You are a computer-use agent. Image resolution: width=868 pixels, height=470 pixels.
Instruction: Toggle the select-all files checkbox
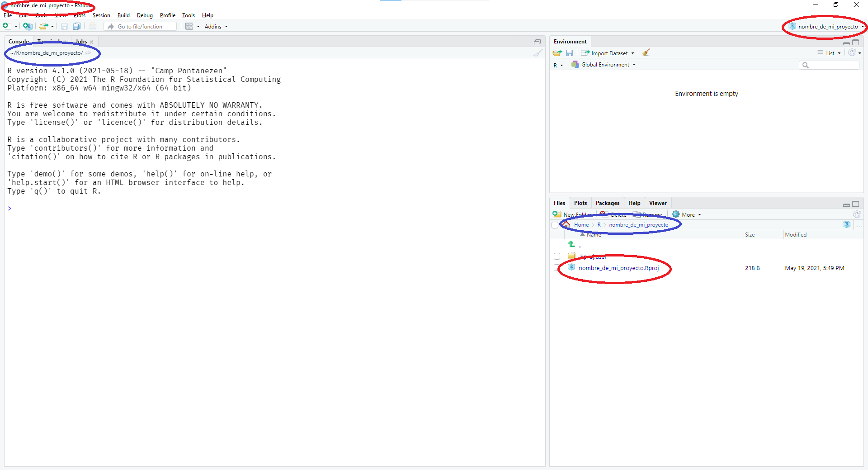coord(555,225)
